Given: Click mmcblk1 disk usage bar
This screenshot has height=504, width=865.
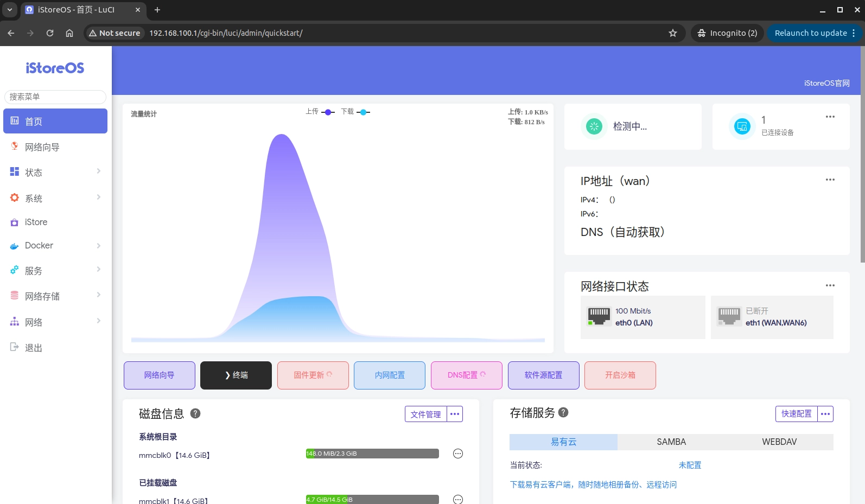Looking at the screenshot, I should pyautogui.click(x=372, y=499).
